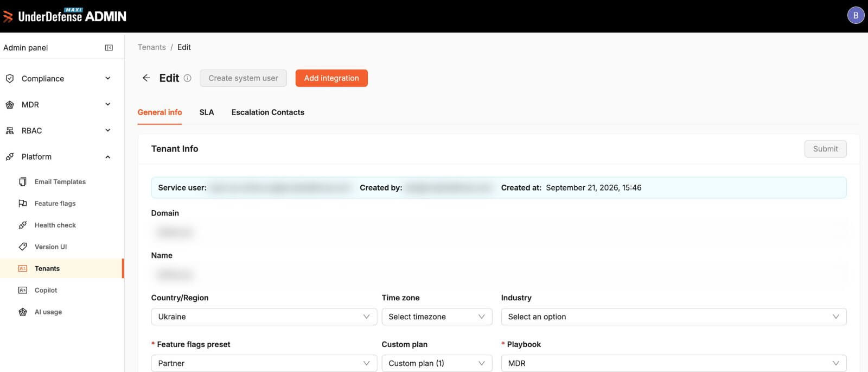Expand the MDR section chevron
Viewport: 868px width, 372px height.
click(108, 104)
